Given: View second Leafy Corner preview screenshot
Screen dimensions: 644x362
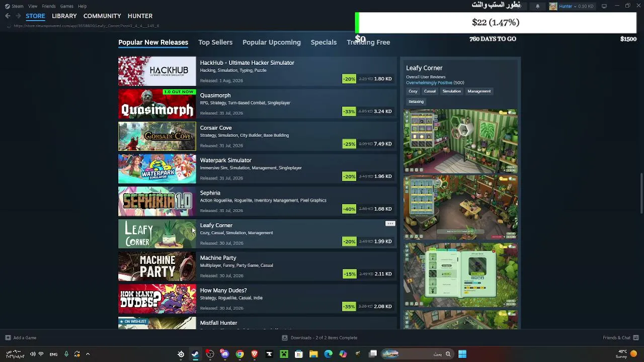Looking at the screenshot, I should (461, 207).
